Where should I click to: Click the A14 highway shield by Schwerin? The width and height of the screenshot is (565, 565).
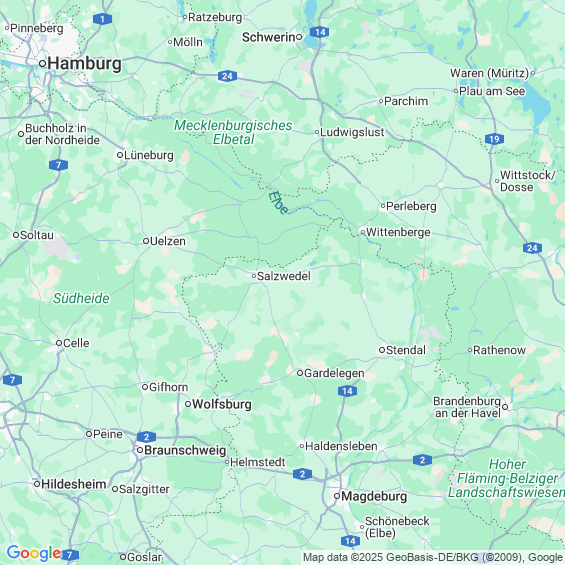pos(320,32)
